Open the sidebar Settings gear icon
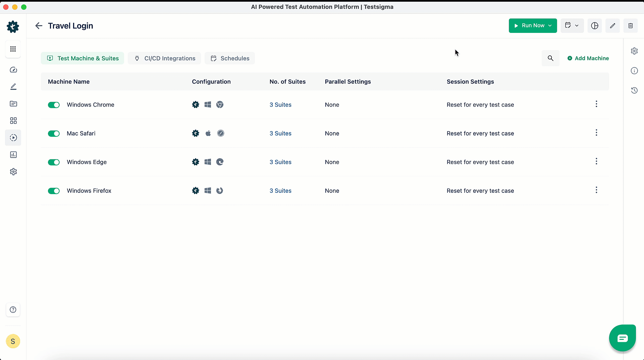This screenshot has height=360, width=644. click(13, 172)
